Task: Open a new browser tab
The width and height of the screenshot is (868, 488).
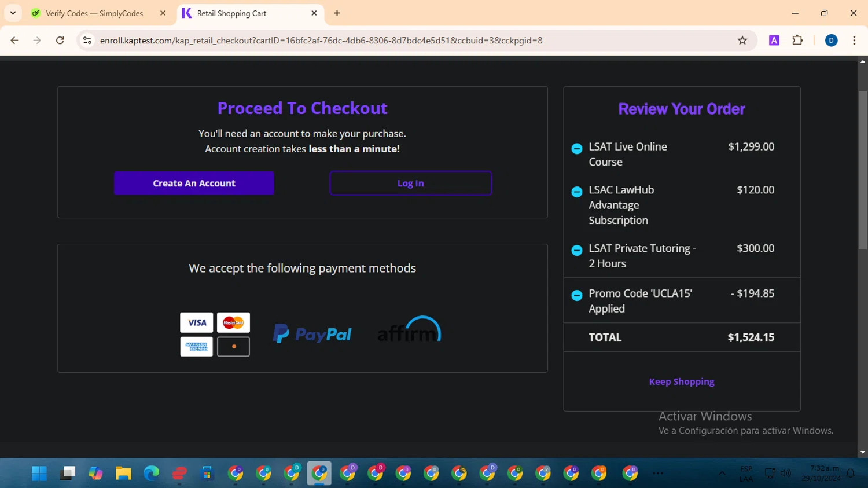Action: [x=337, y=13]
